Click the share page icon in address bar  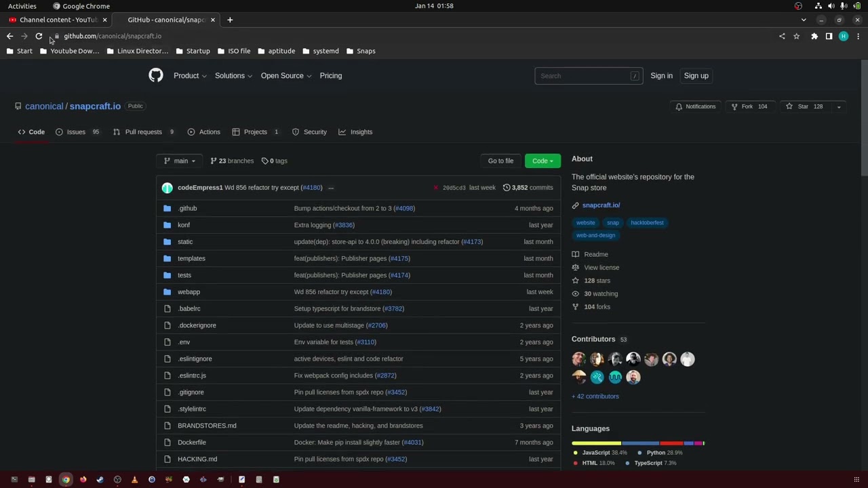782,36
